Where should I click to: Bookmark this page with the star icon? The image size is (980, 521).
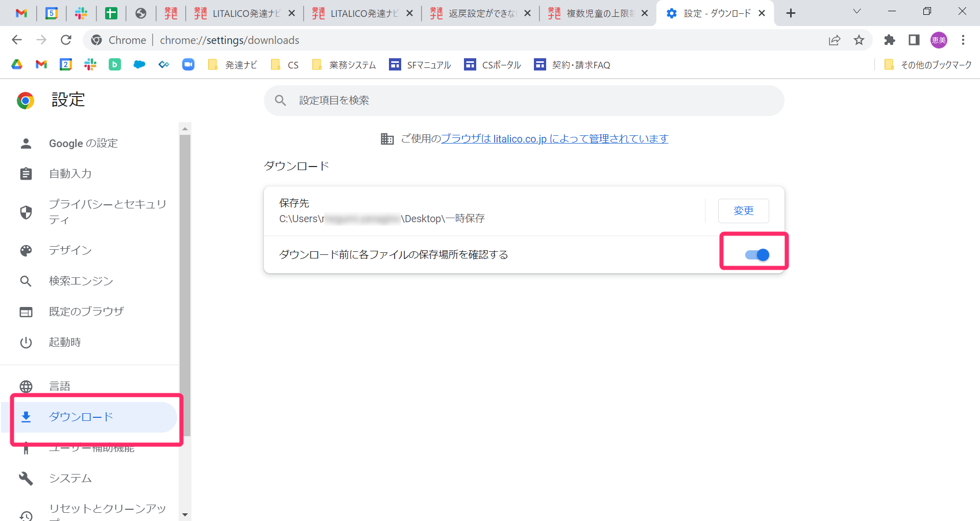[859, 40]
